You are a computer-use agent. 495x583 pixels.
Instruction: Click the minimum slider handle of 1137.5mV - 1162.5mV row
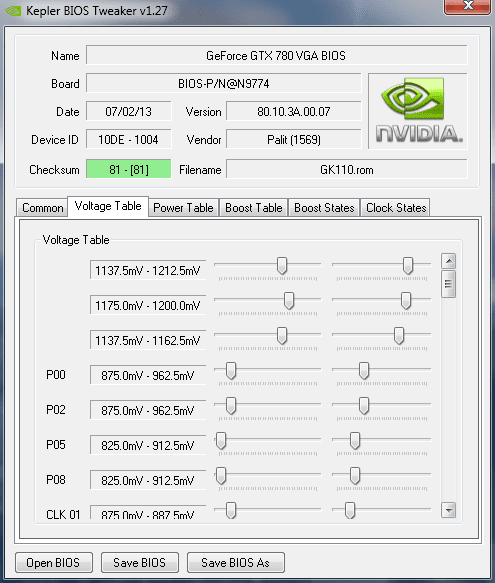[x=282, y=336]
